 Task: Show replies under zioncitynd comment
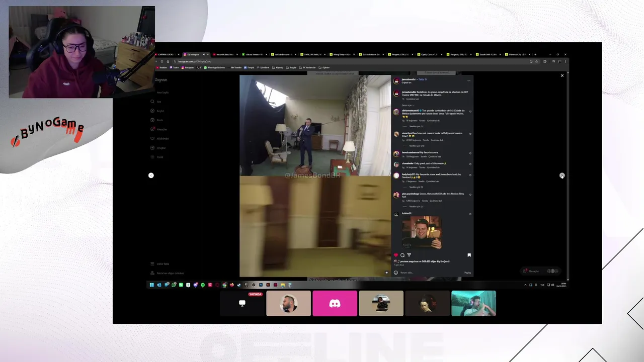coord(416,146)
